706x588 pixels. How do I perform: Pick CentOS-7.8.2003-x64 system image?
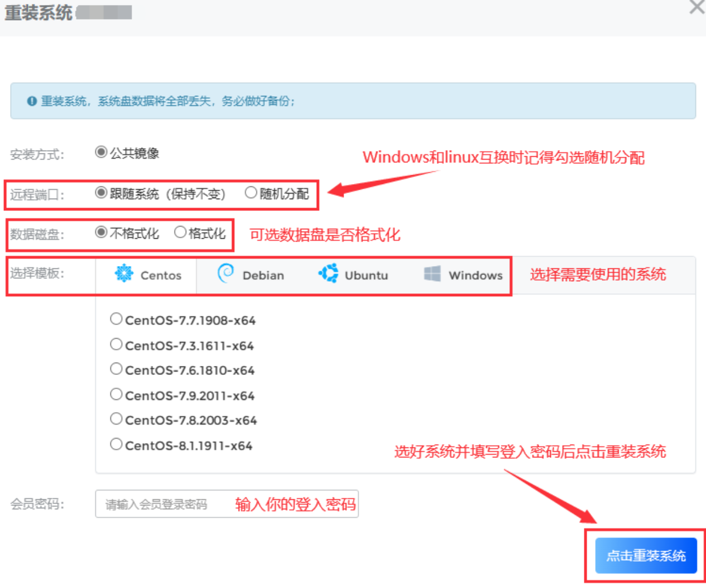(x=116, y=419)
